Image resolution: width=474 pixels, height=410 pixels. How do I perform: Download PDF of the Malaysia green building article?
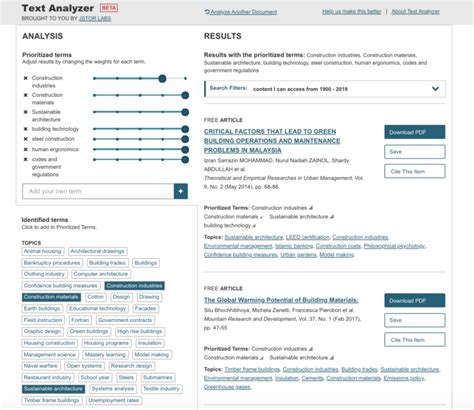(415, 132)
